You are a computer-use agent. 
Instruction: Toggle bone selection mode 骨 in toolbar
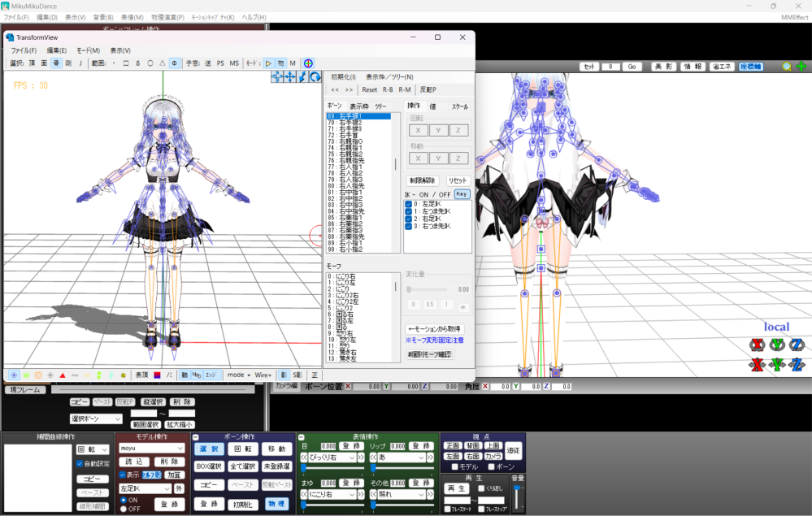coord(56,63)
